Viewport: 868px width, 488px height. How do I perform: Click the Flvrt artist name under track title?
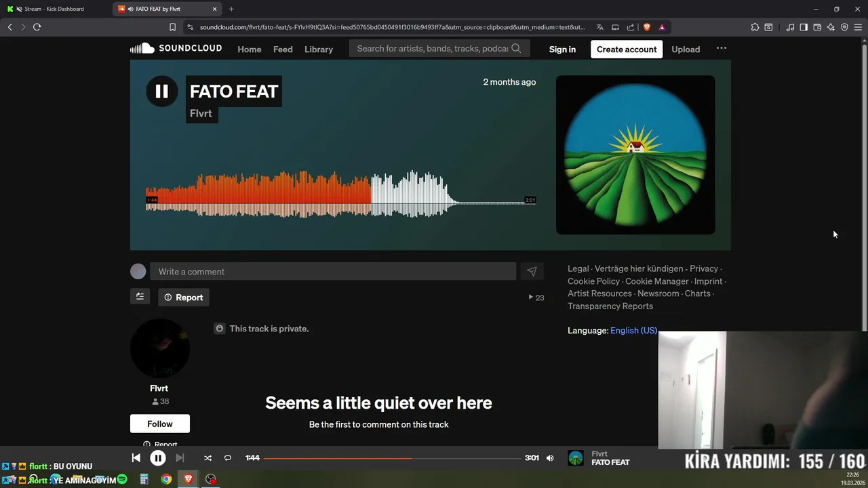click(x=201, y=113)
